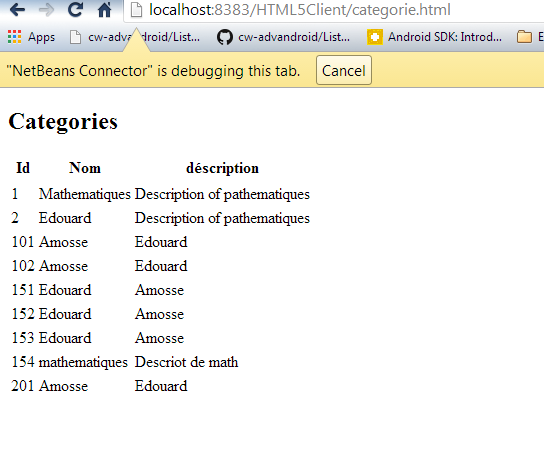Screen dimensions: 544x453
Task: Open the Apps grid shortcut
Action: click(31, 37)
